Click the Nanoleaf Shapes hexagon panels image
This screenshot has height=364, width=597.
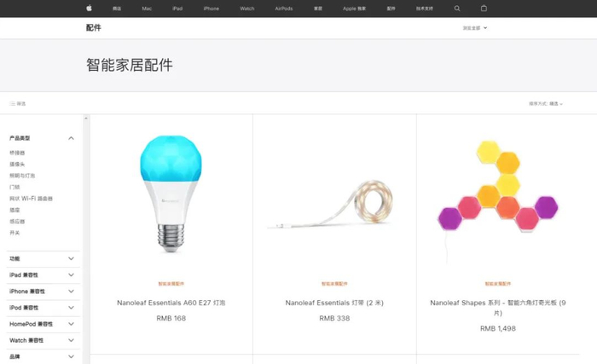tap(498, 187)
